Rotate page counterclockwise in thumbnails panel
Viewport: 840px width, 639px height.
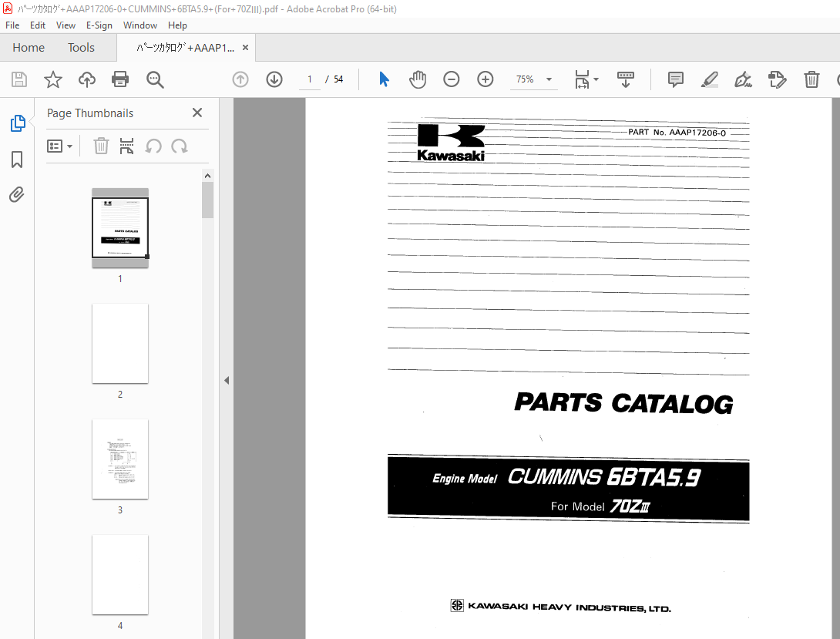154,146
